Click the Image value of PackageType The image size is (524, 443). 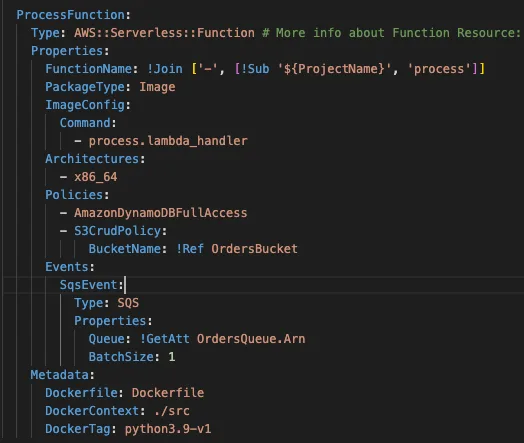pyautogui.click(x=157, y=87)
